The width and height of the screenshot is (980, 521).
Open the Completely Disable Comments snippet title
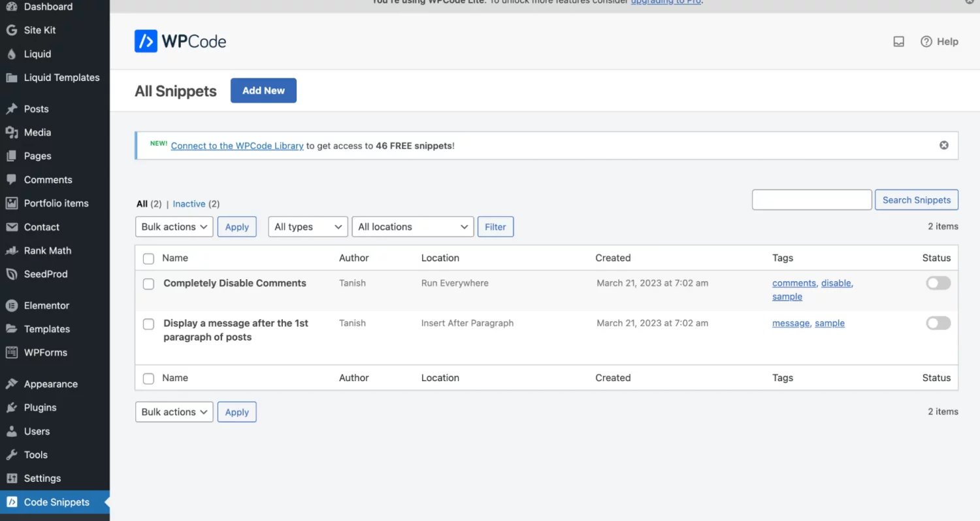point(235,283)
